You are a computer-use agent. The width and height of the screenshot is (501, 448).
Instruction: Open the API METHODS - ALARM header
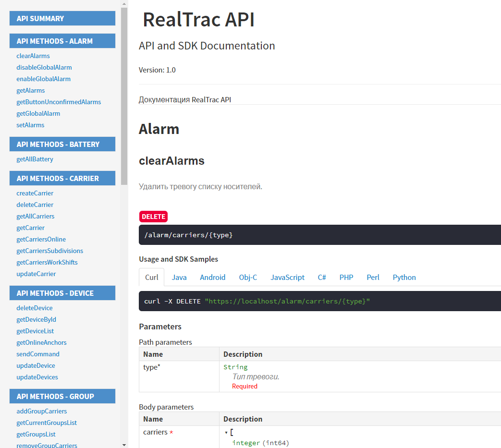pyautogui.click(x=62, y=41)
